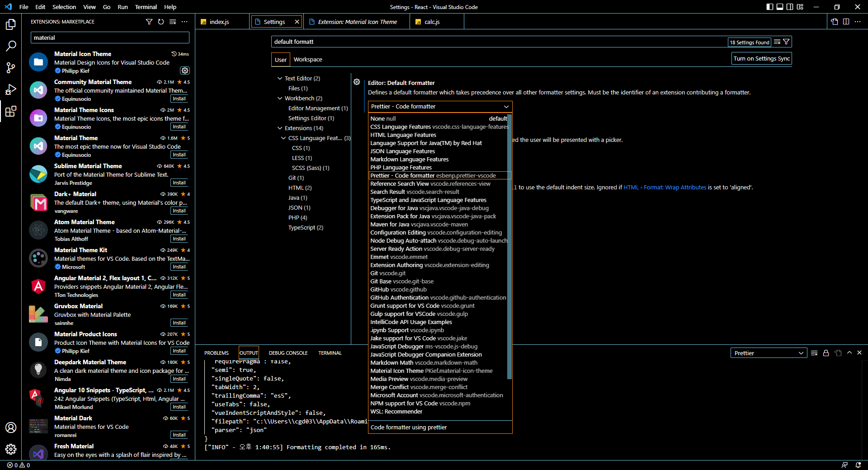Image resolution: width=868 pixels, height=470 pixels.
Task: Install the Sublime Material Theme extension
Action: click(179, 183)
